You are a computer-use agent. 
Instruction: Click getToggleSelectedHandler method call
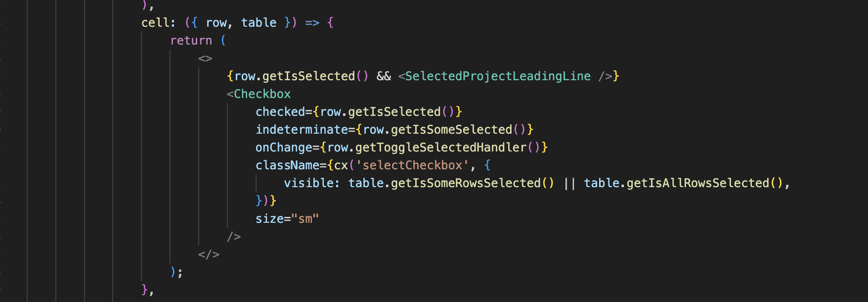coord(441,148)
